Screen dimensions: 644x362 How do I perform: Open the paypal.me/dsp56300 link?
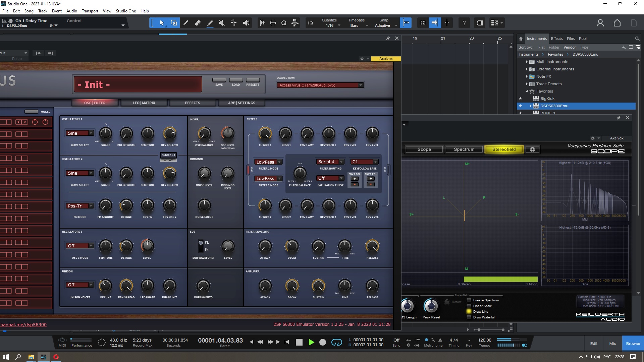pyautogui.click(x=23, y=324)
